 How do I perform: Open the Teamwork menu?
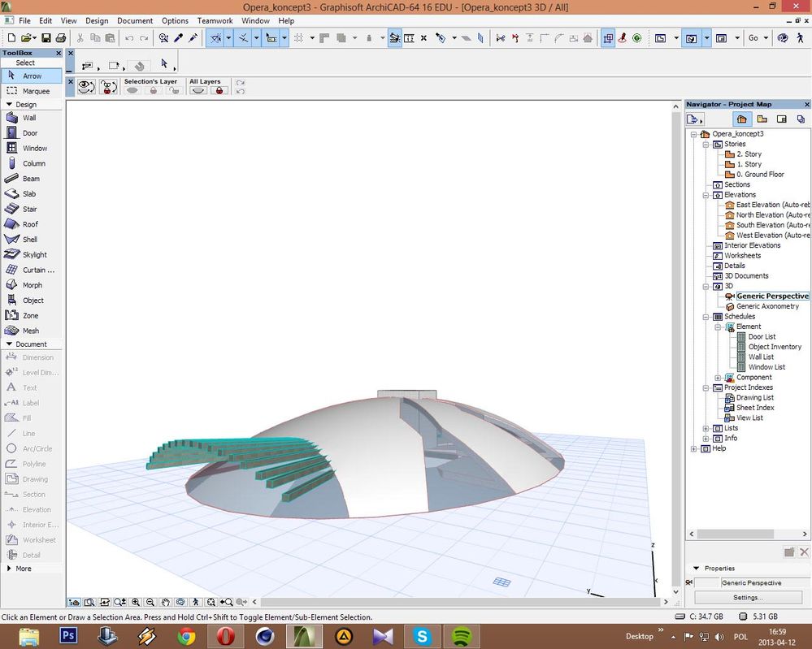click(x=215, y=20)
